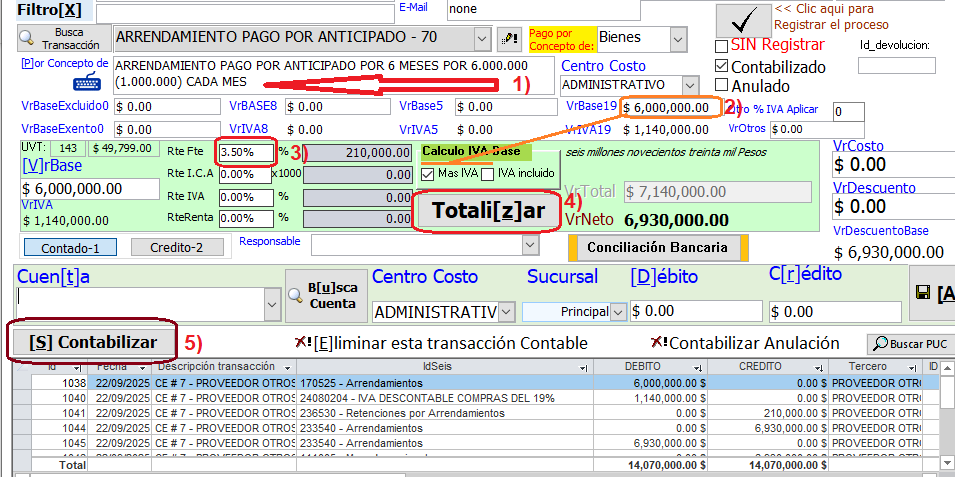Check the IVA incluido checkbox
Screen dimensions: 955x477
click(487, 175)
